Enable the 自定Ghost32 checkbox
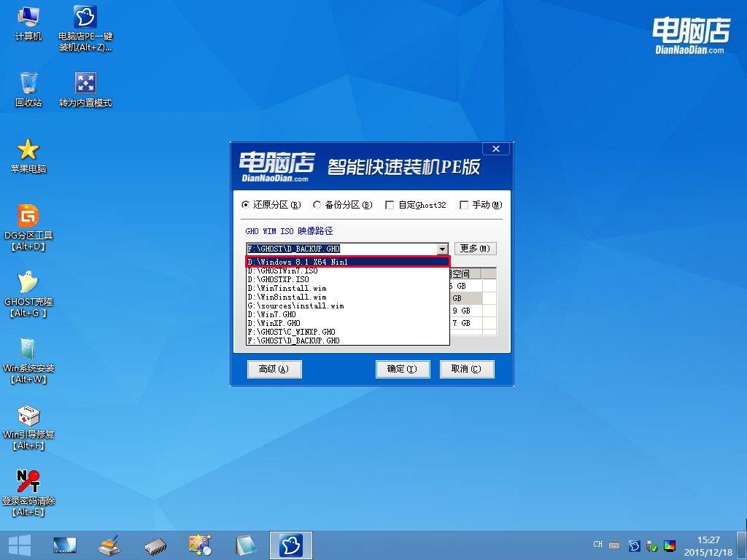The width and height of the screenshot is (747, 560). 390,205
